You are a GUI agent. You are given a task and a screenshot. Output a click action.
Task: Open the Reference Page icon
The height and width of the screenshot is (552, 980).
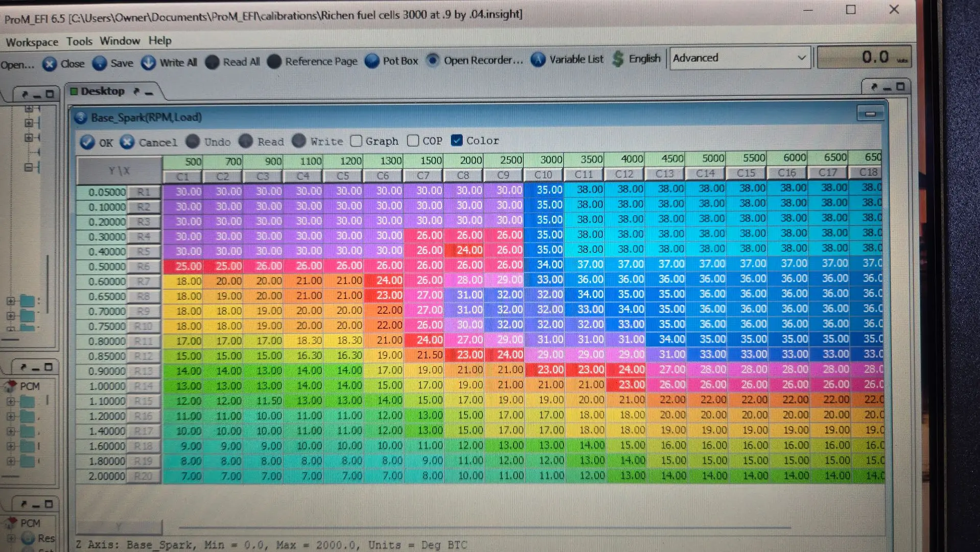tap(274, 62)
